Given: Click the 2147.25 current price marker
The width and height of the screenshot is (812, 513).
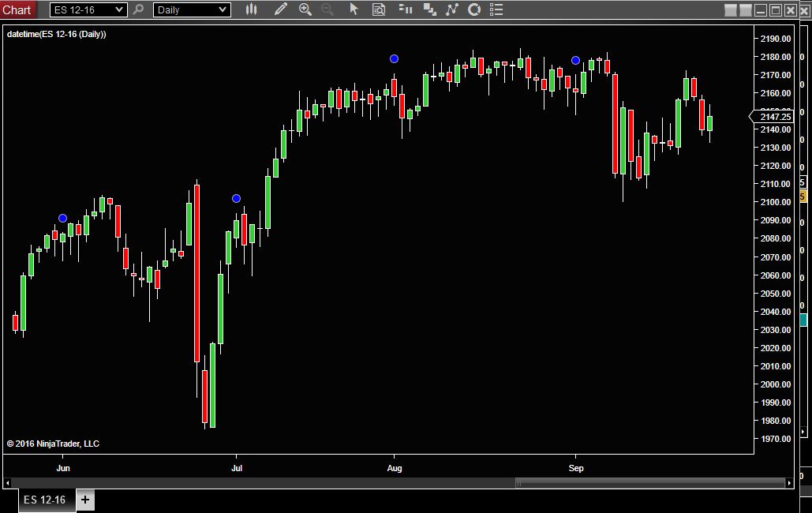Looking at the screenshot, I should pyautogui.click(x=771, y=117).
